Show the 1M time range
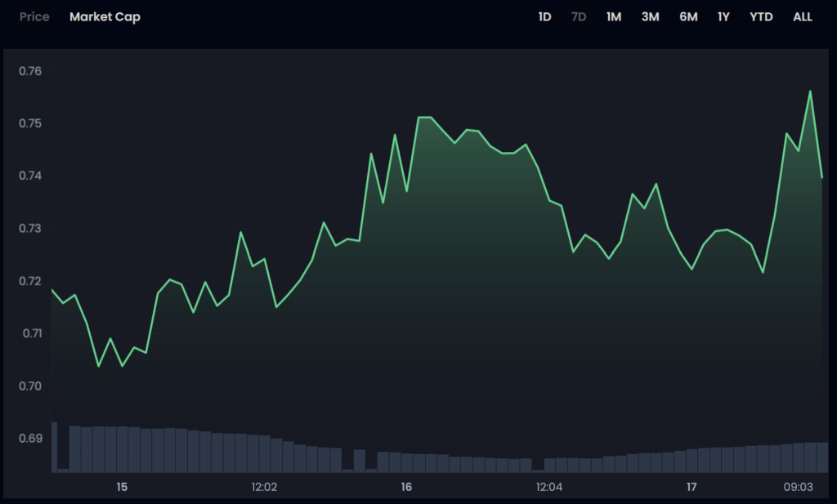 (x=614, y=17)
